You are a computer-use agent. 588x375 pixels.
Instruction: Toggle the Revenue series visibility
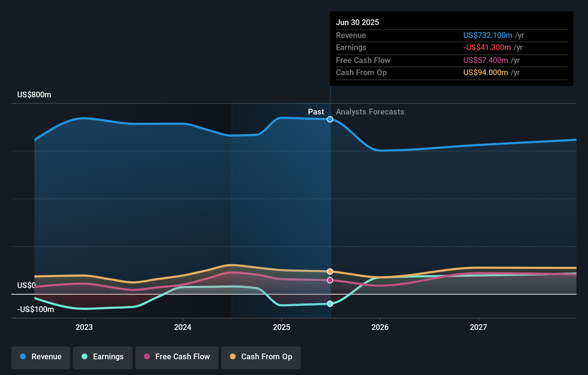40,357
